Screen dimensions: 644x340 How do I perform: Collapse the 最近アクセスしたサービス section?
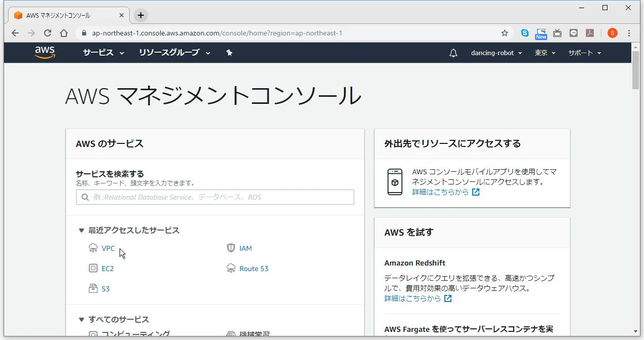81,231
